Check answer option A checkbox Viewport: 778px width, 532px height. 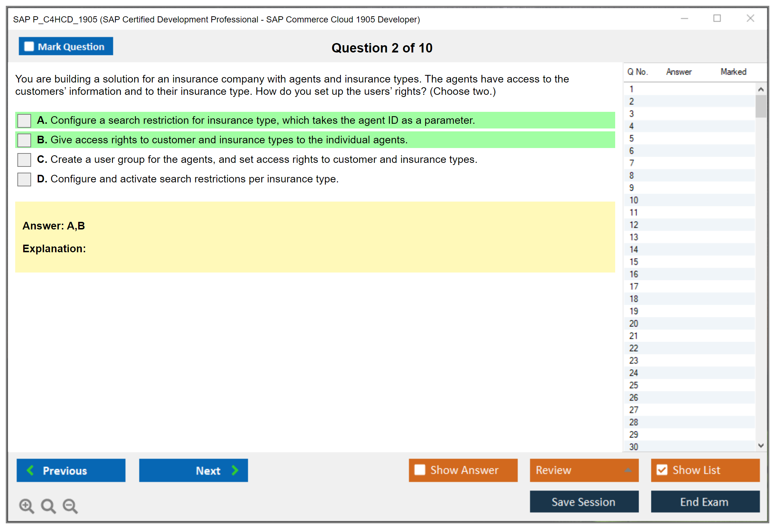pyautogui.click(x=24, y=121)
